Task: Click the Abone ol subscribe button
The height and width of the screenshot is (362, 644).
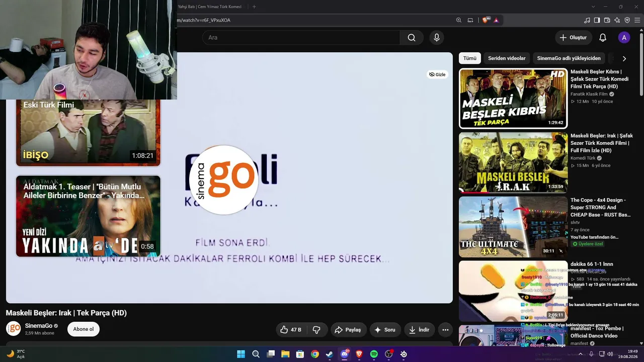Action: point(84,329)
